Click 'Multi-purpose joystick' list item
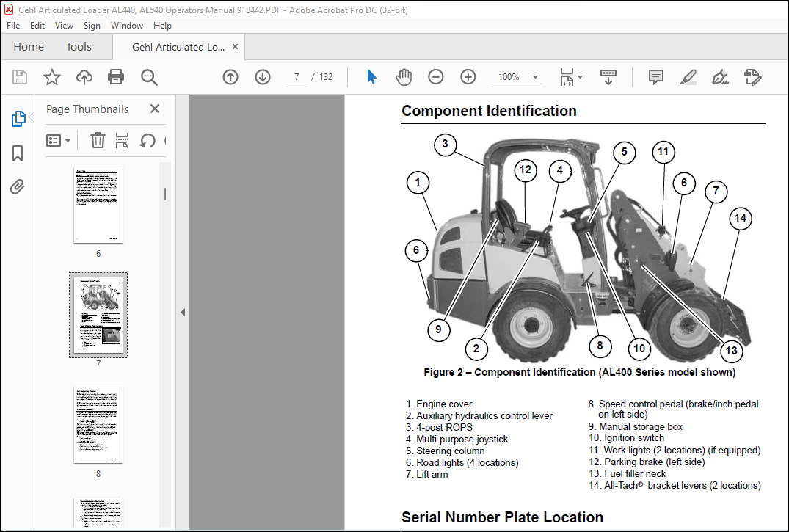This screenshot has height=532, width=789. click(462, 439)
